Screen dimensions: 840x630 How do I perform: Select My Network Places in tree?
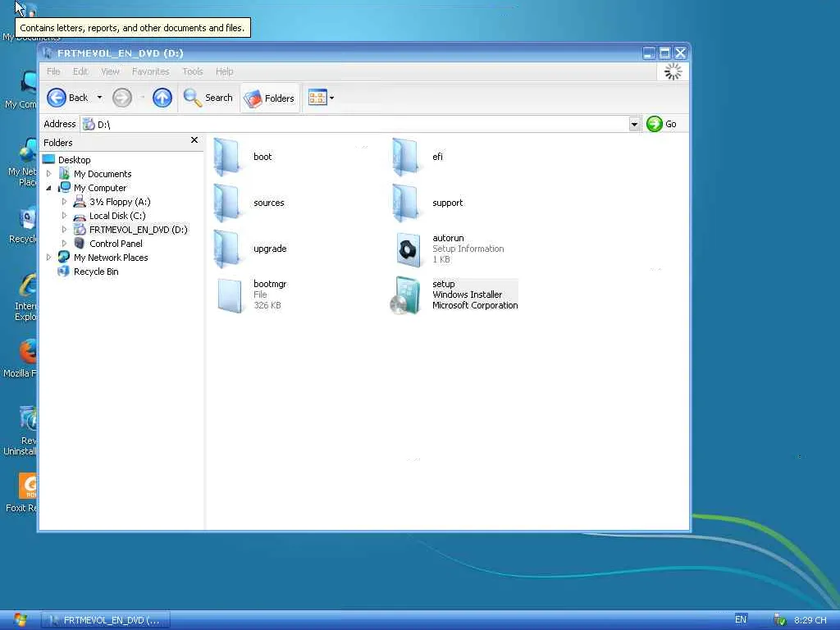tap(111, 257)
